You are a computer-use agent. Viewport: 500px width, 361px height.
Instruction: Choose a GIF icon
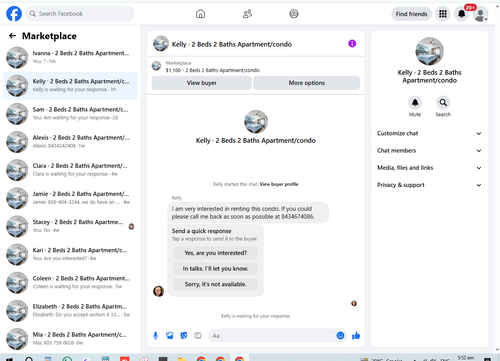(x=198, y=335)
